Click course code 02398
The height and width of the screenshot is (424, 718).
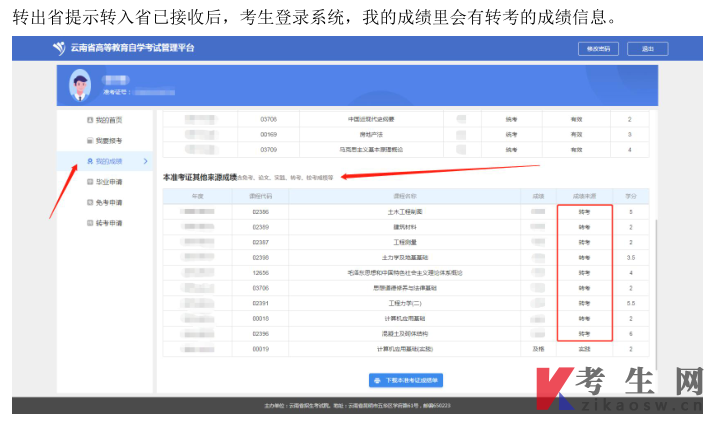point(261,258)
